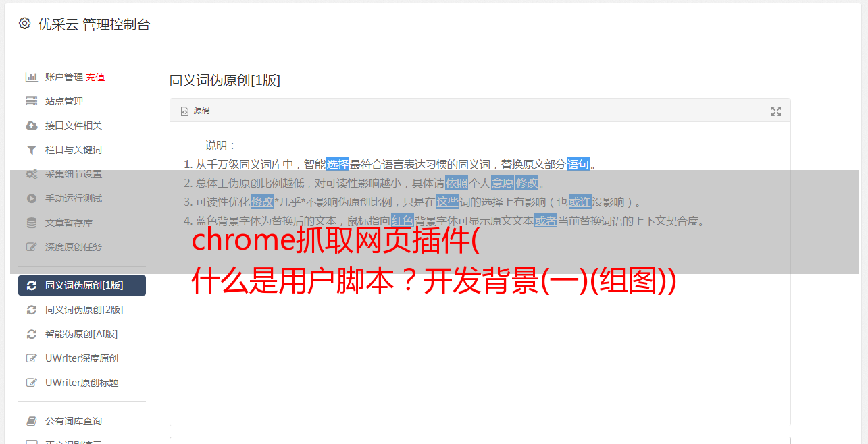Open 公有词库查询 menu item

(x=82, y=421)
